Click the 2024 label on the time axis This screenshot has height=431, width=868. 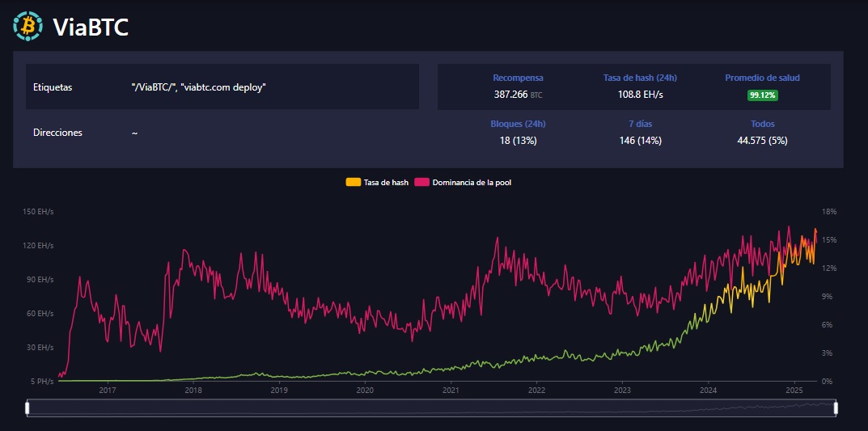point(708,391)
